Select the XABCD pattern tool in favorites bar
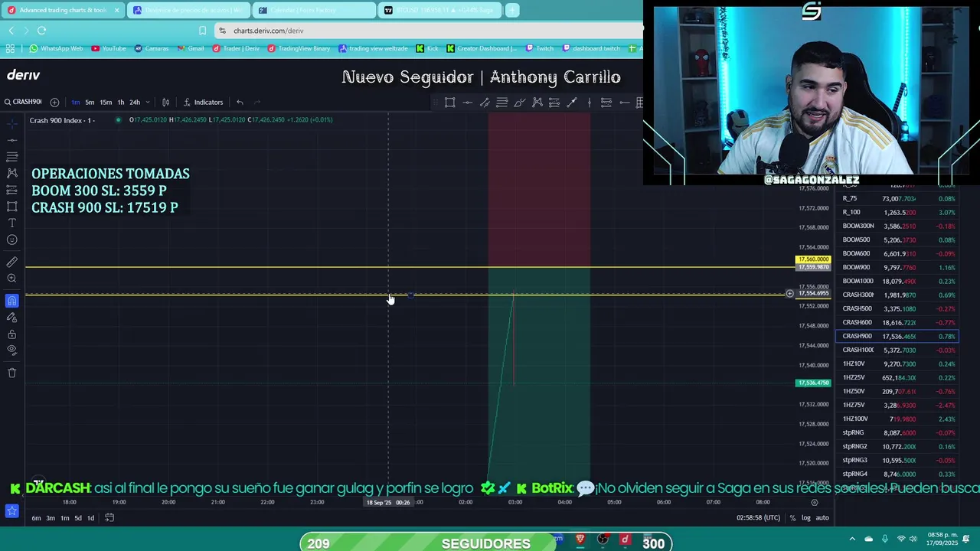980x551 pixels. click(x=537, y=102)
